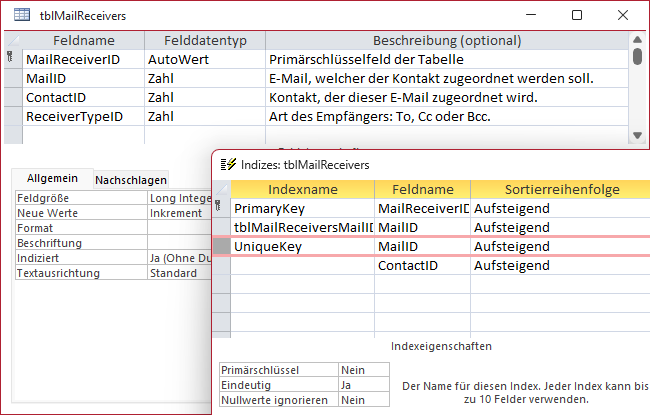Click the Indiziert property label
The image size is (650, 415).
click(x=81, y=258)
